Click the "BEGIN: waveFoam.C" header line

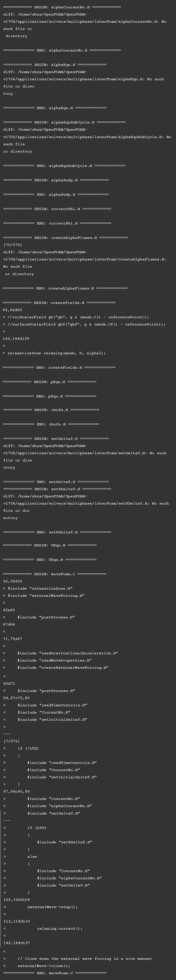(x=55, y=574)
